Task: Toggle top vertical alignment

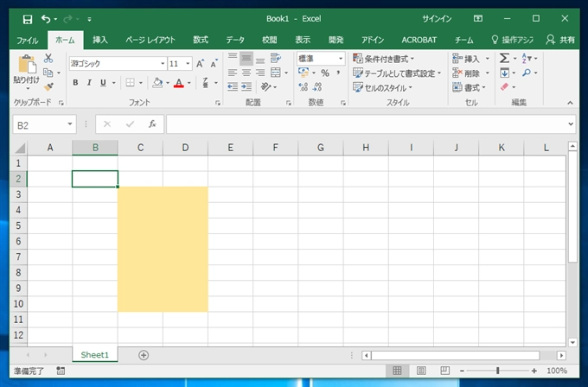Action: click(x=233, y=58)
